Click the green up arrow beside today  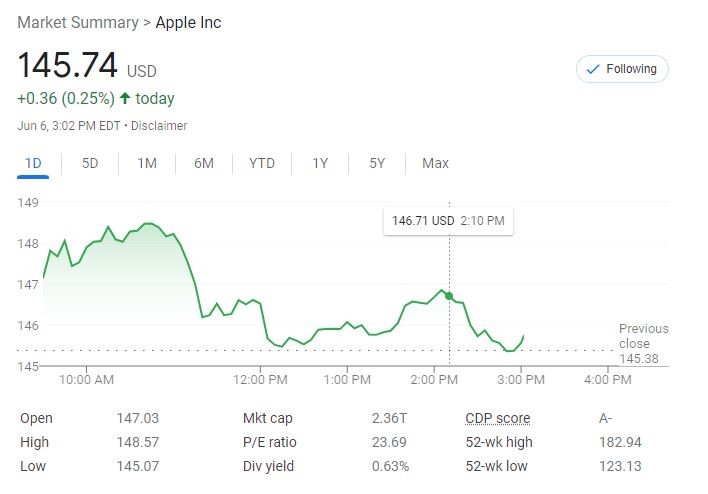coord(125,99)
